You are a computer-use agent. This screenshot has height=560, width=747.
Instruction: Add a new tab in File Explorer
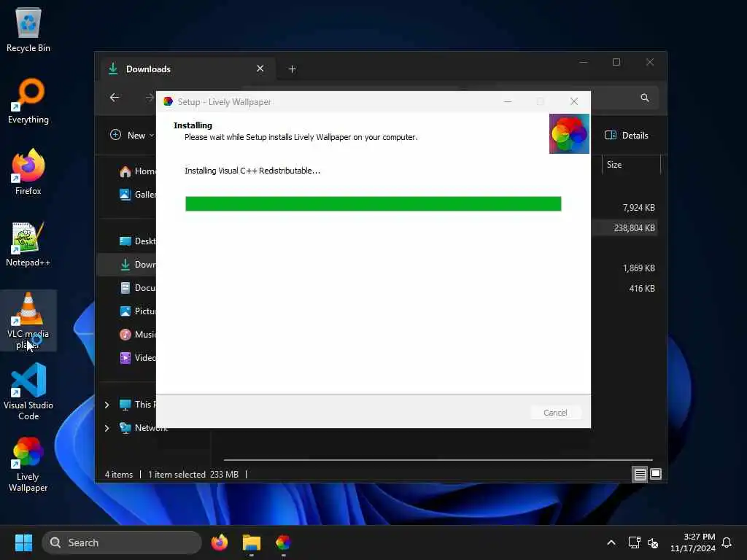(293, 69)
